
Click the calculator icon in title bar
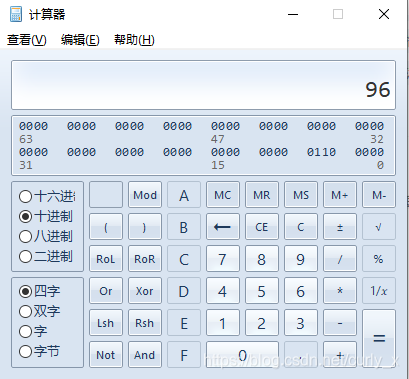coord(16,14)
